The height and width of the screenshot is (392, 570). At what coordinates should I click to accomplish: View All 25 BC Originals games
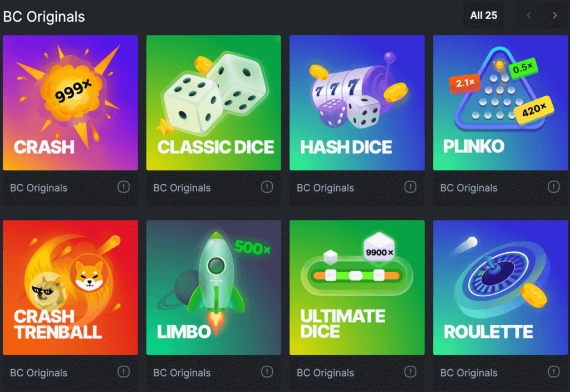(484, 16)
